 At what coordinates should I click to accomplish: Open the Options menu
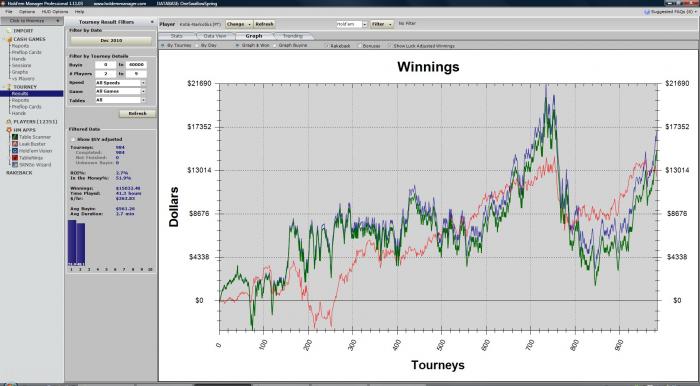pyautogui.click(x=27, y=12)
